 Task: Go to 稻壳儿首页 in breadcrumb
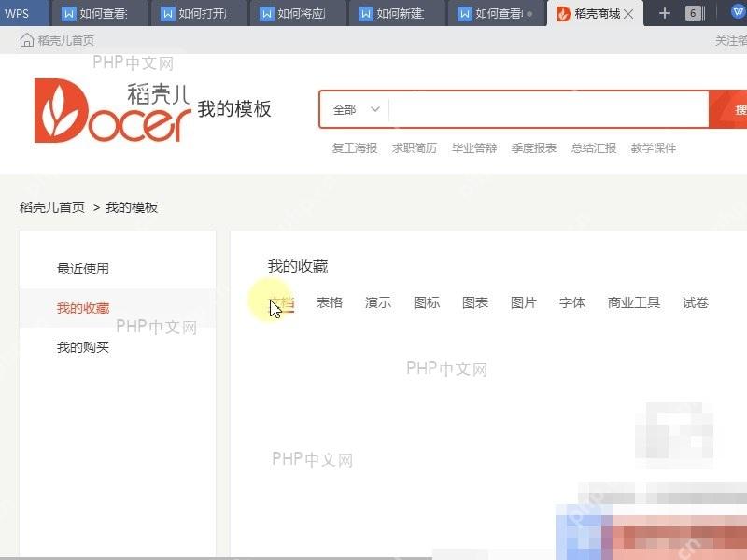click(x=52, y=207)
